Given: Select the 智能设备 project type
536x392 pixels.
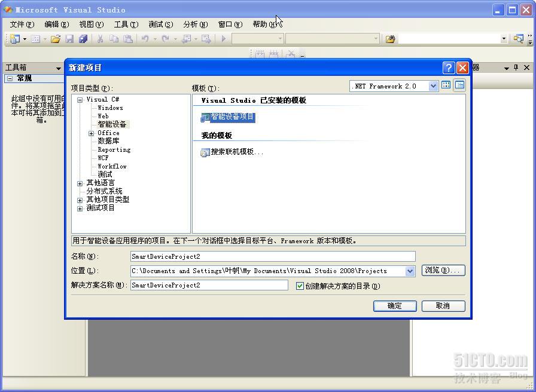Looking at the screenshot, I should click(112, 124).
